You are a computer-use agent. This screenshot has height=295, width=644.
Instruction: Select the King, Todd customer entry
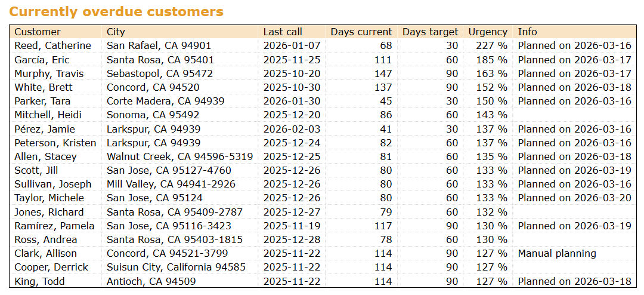tap(40, 281)
